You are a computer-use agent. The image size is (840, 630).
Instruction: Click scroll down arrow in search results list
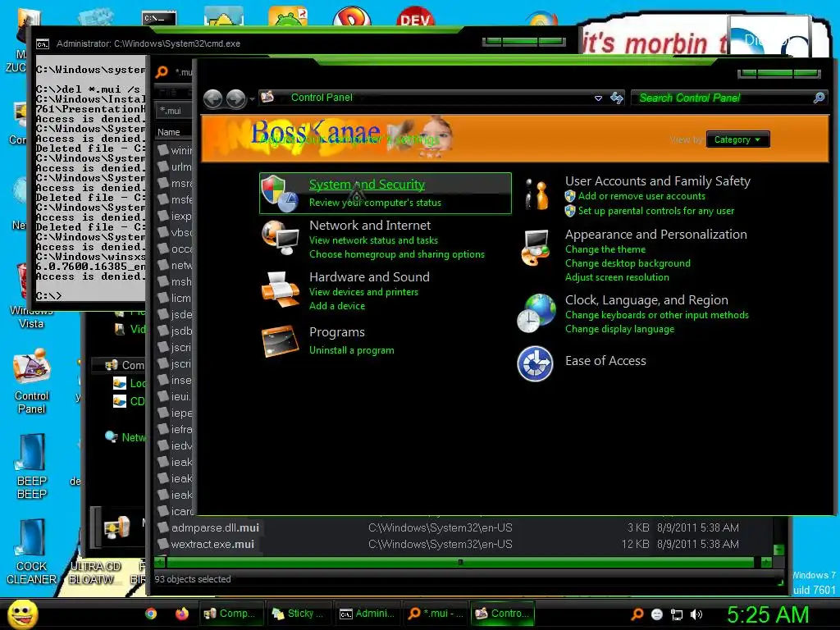[779, 550]
